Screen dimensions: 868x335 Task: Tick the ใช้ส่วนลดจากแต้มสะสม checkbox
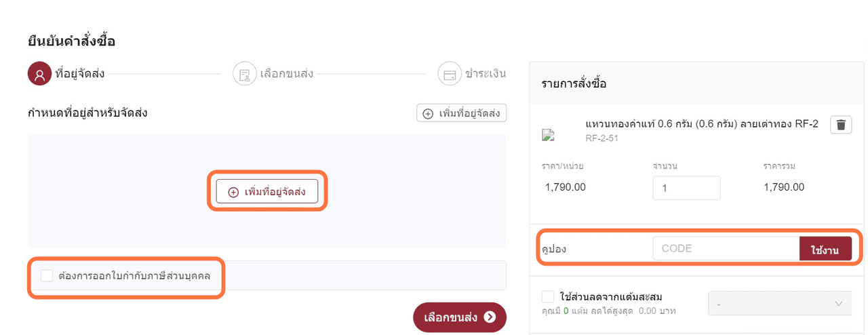548,296
